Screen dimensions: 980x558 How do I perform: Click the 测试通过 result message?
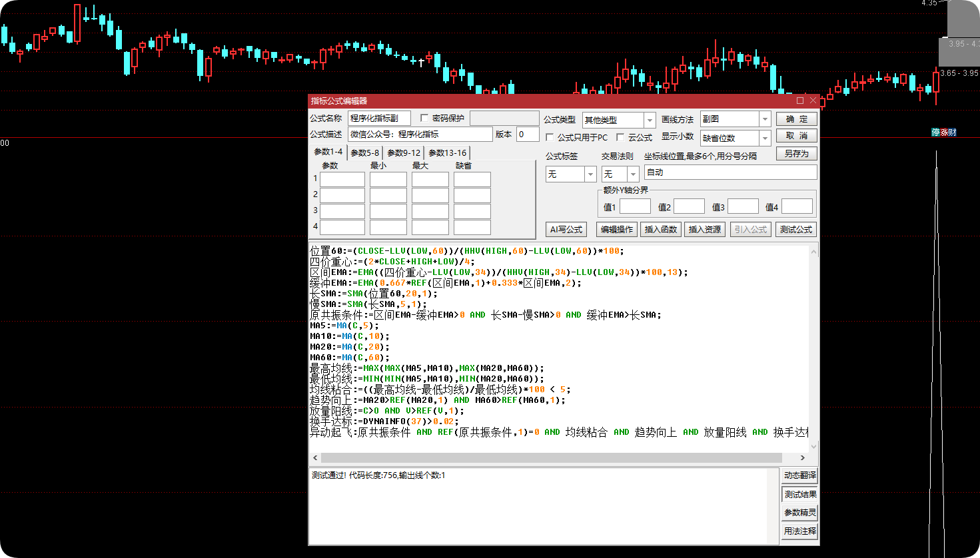click(x=378, y=475)
